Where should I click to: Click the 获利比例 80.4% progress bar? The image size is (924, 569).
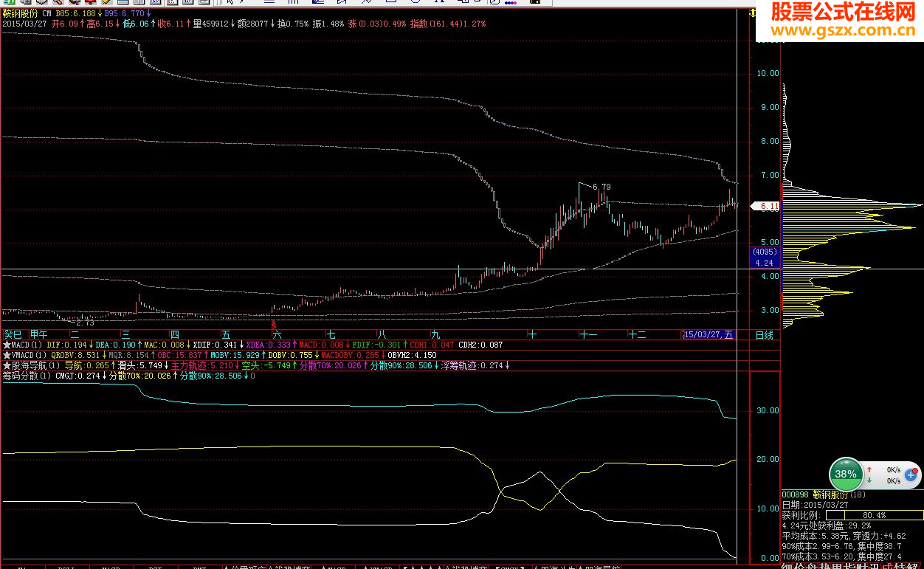click(x=874, y=515)
